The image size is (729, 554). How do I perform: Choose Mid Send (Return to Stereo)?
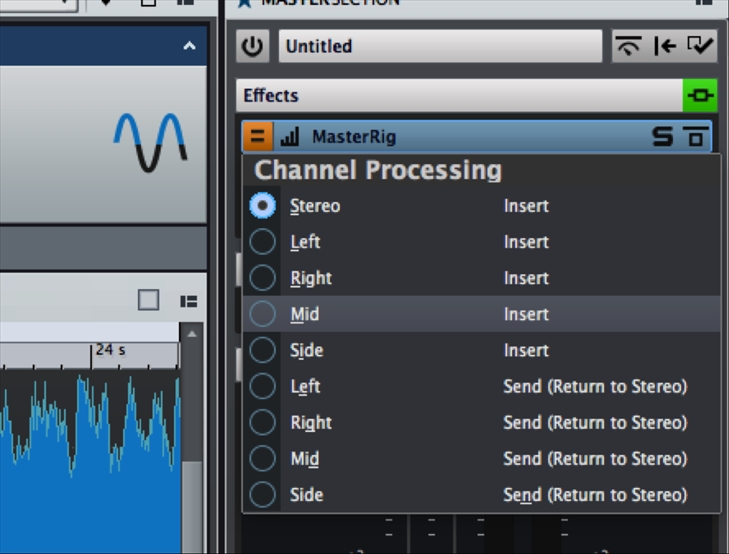[481, 459]
